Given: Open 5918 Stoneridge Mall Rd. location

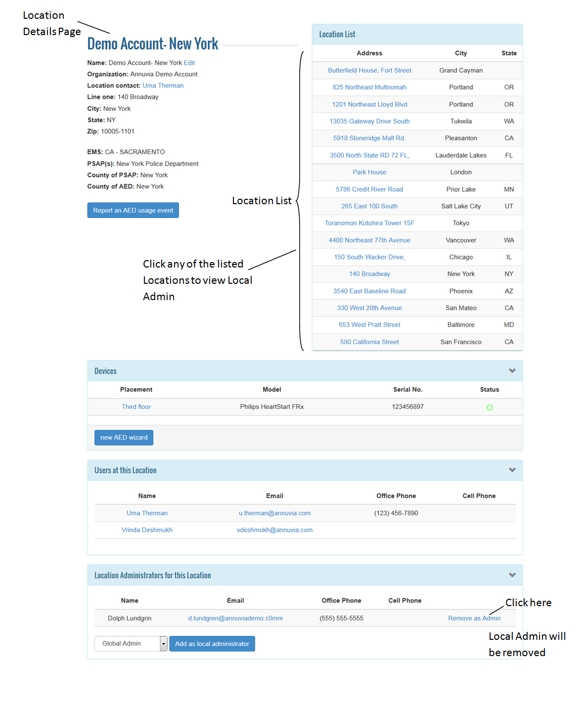Looking at the screenshot, I should click(369, 138).
